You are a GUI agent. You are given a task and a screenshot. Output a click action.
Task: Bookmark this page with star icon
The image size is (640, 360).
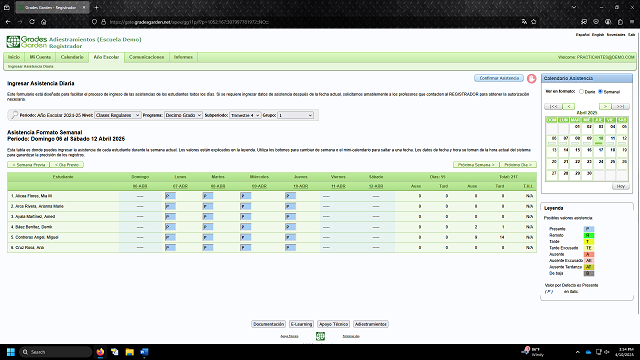point(533,22)
